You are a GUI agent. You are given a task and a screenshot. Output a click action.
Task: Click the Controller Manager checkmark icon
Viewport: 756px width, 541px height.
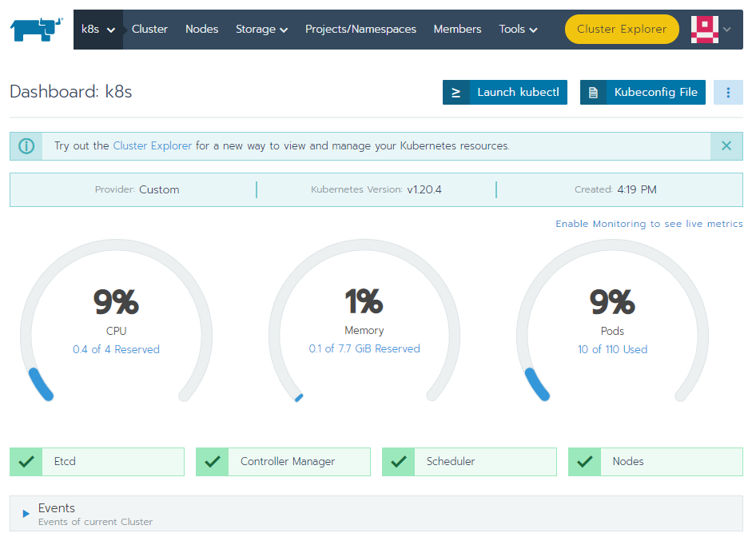[x=212, y=462]
